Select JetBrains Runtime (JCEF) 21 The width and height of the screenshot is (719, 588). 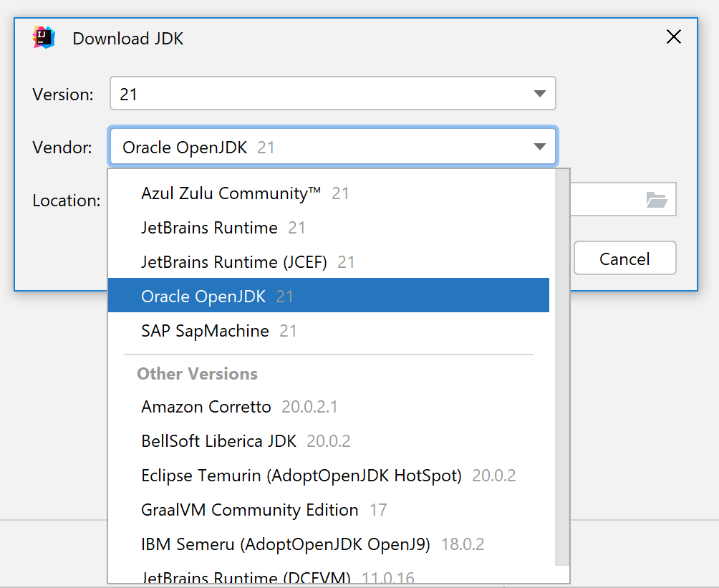pos(328,262)
